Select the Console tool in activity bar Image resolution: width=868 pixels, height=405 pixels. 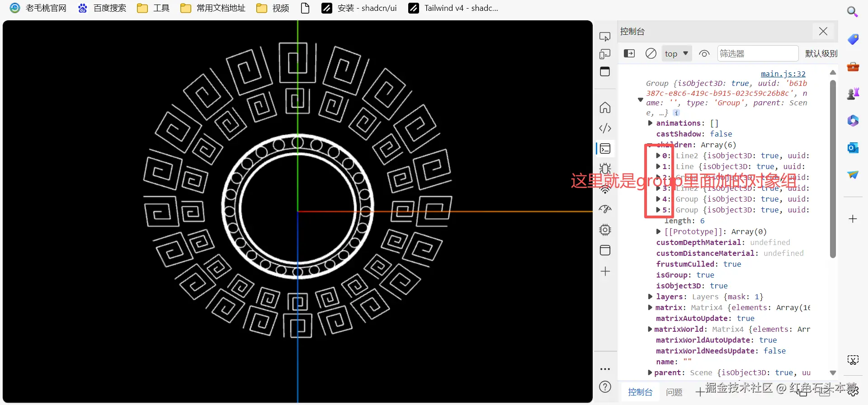click(x=605, y=149)
